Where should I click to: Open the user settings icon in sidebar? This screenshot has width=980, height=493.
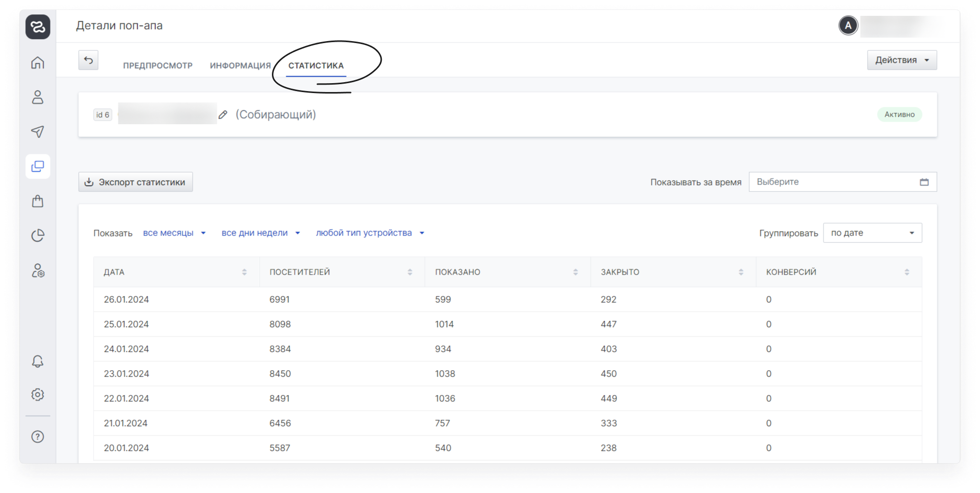click(x=38, y=270)
